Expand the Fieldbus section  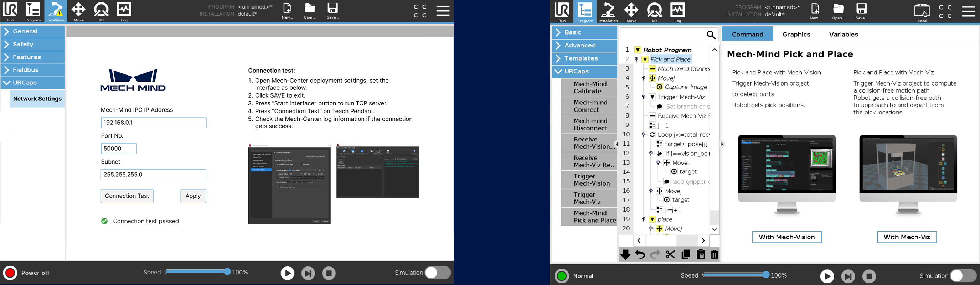33,70
